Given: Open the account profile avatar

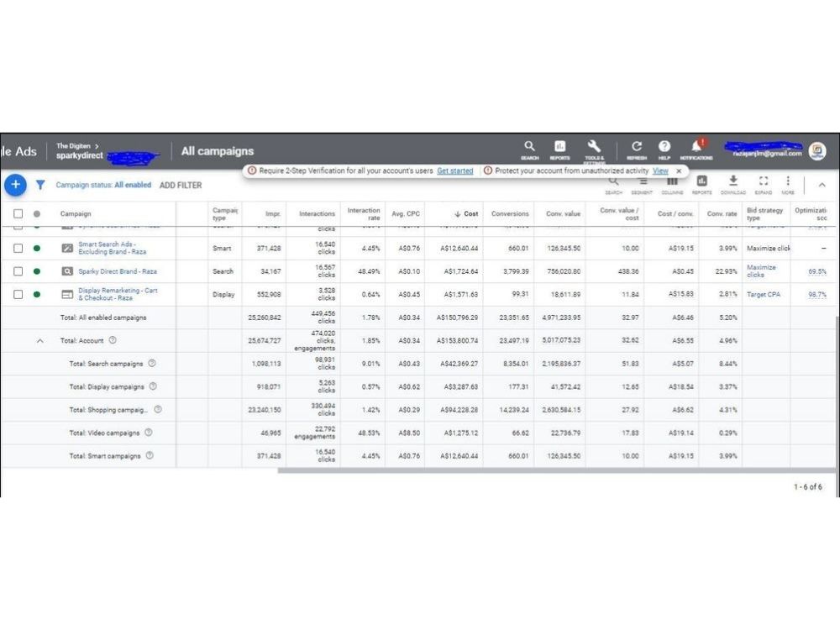Looking at the screenshot, I should tap(817, 151).
